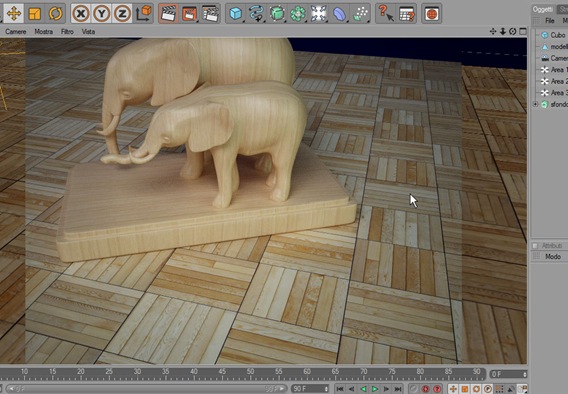Select the Rotate tool
This screenshot has width=568, height=394.
[55, 14]
